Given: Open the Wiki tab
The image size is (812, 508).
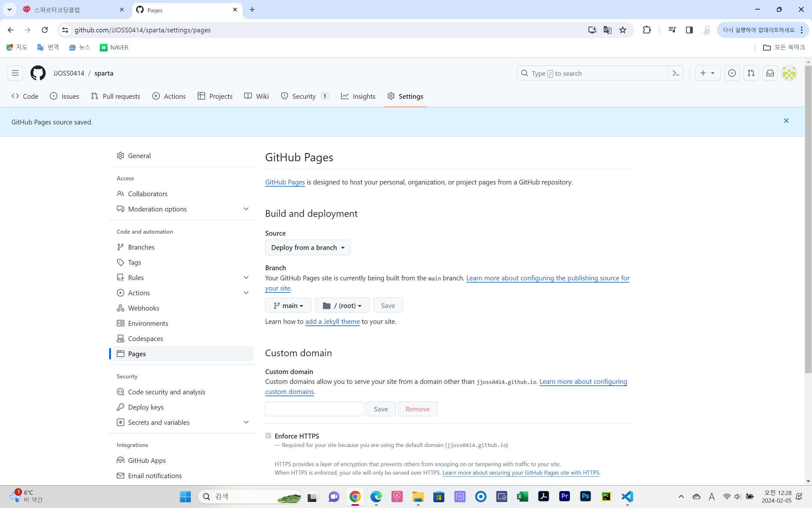Looking at the screenshot, I should pos(257,96).
